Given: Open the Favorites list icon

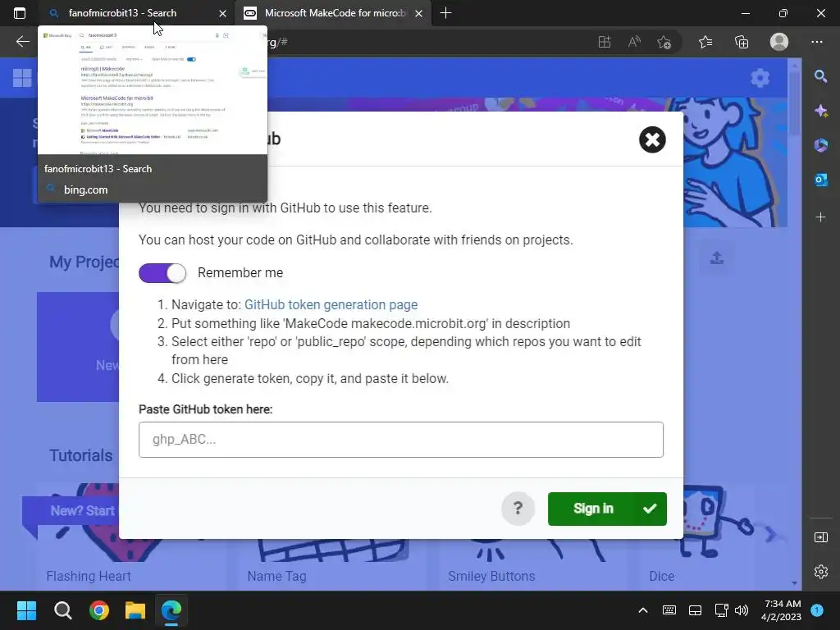Looking at the screenshot, I should tap(705, 42).
